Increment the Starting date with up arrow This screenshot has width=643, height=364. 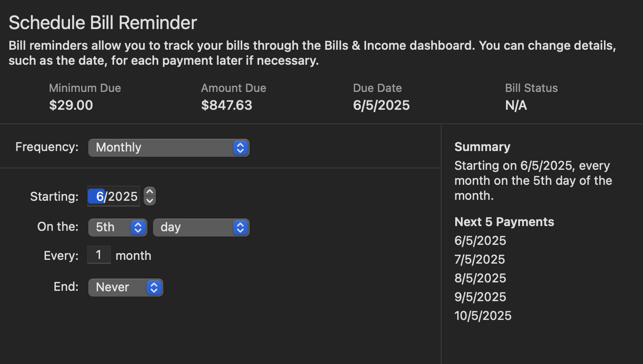[x=150, y=192]
